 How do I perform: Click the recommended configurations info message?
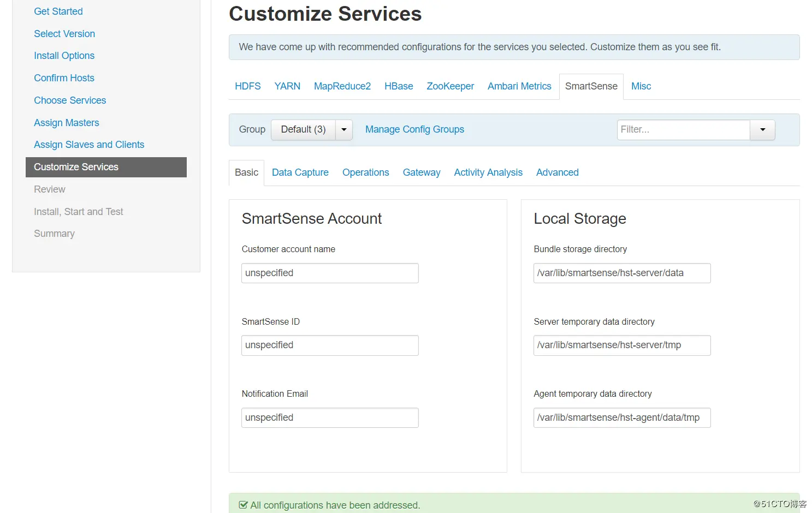coord(480,47)
